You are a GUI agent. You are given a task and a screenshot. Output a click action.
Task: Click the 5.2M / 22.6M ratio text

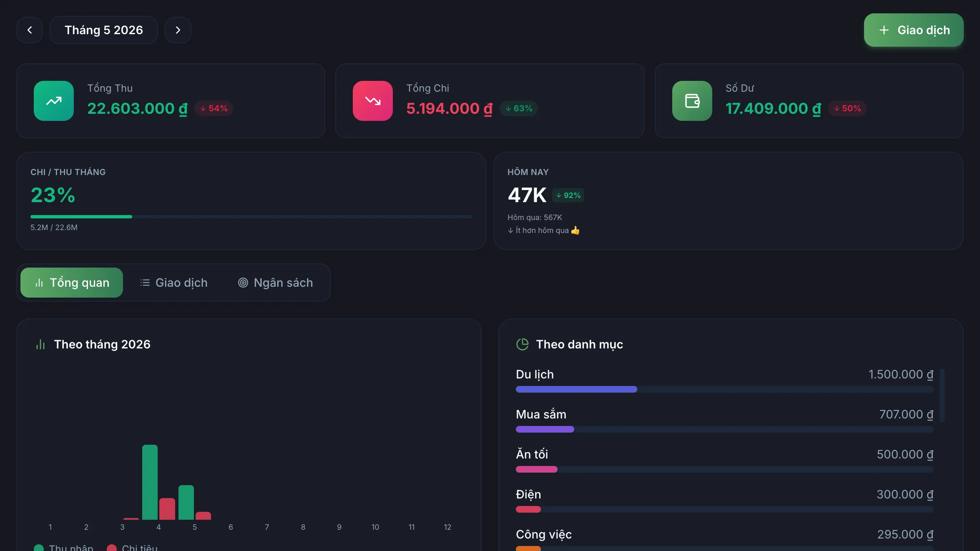(x=54, y=228)
